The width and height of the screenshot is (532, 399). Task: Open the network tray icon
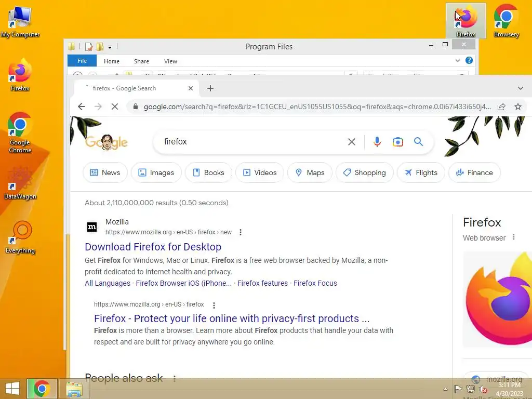click(470, 389)
